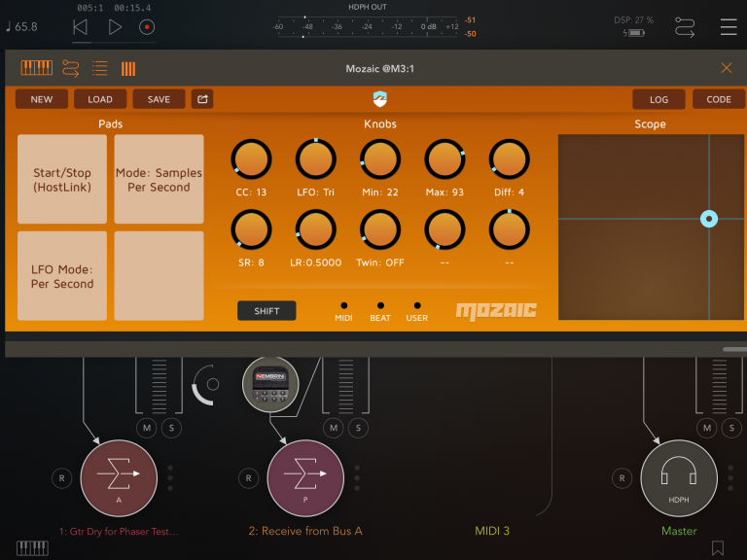Image resolution: width=747 pixels, height=560 pixels.
Task: Open the piano keyboard view in plugin header
Action: point(37,68)
